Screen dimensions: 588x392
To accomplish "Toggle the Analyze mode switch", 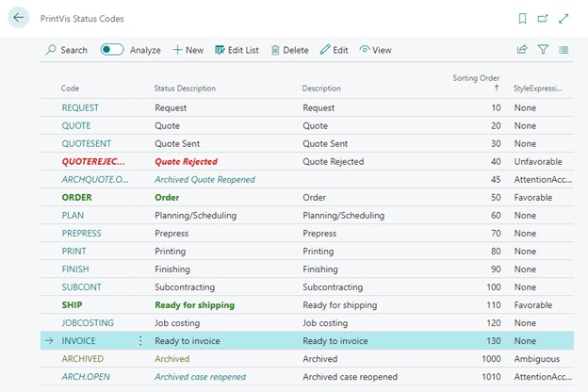I will tap(112, 50).
